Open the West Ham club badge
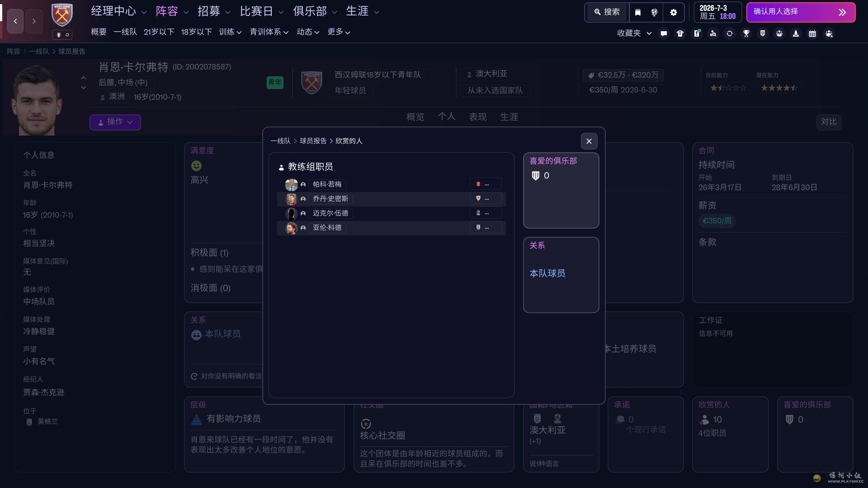 pyautogui.click(x=62, y=15)
